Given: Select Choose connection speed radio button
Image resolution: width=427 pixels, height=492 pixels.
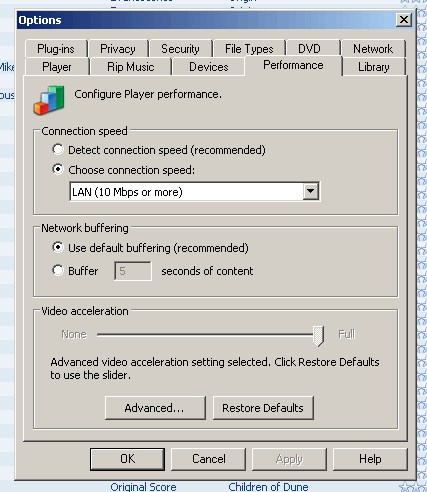Looking at the screenshot, I should click(x=58, y=169).
